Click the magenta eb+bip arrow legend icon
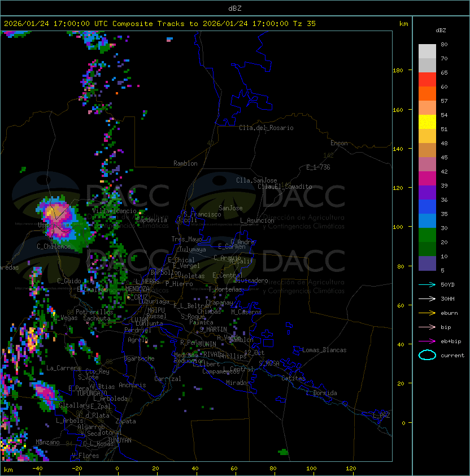The image size is (470, 476). pyautogui.click(x=427, y=341)
